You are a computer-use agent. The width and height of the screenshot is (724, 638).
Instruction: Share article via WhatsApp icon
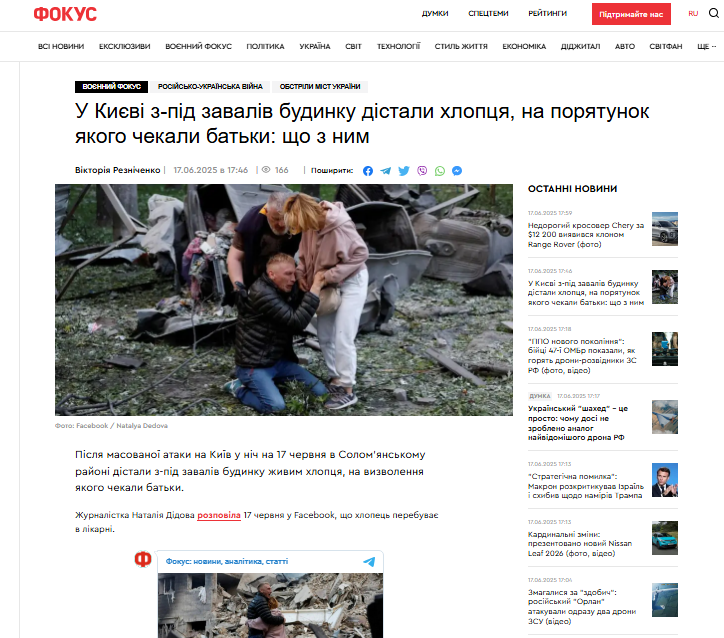(440, 171)
